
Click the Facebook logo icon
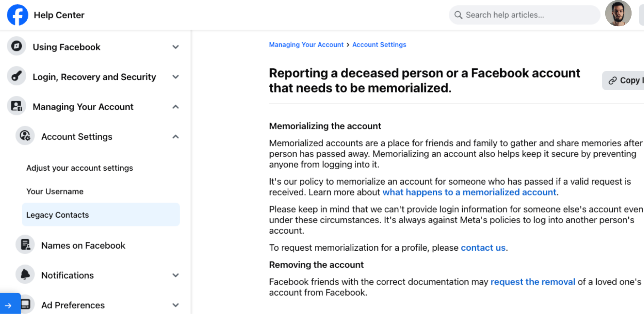tap(17, 15)
